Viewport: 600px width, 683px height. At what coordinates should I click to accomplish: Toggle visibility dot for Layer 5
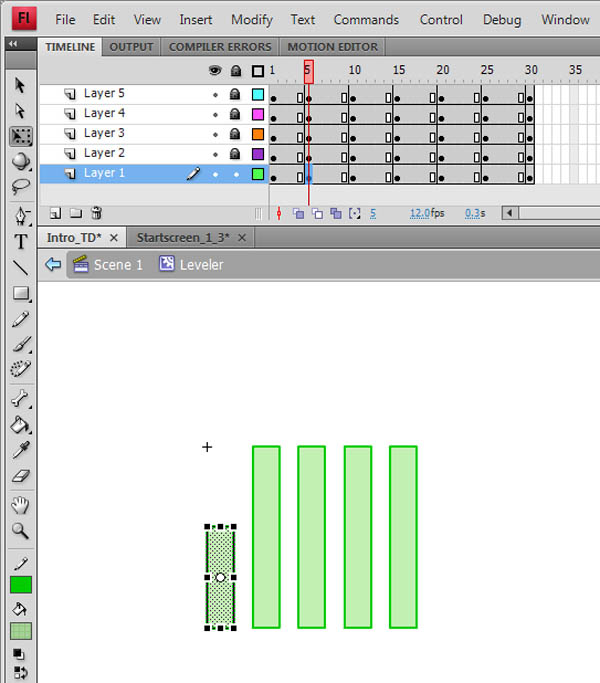(x=215, y=95)
